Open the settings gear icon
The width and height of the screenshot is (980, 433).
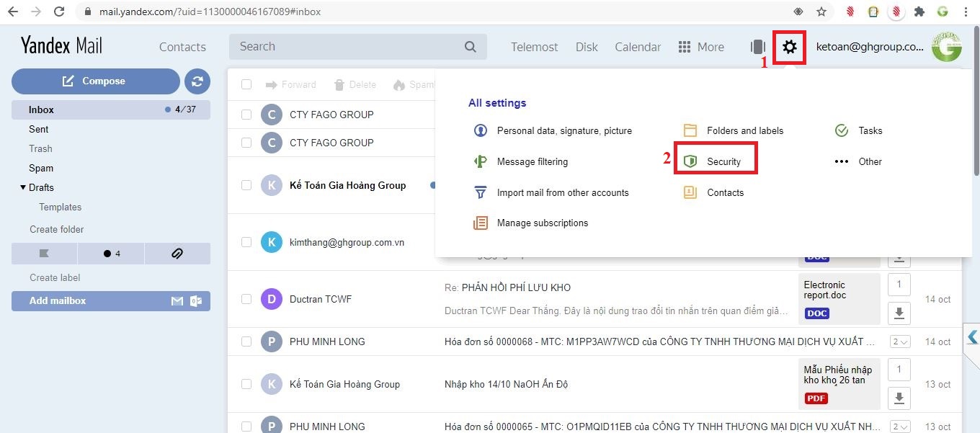click(x=790, y=47)
